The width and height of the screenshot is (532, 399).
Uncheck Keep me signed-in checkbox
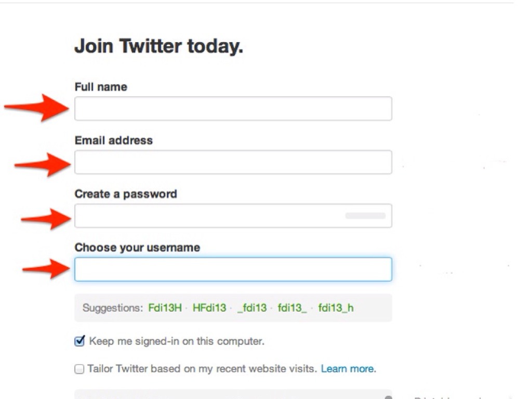click(x=79, y=341)
